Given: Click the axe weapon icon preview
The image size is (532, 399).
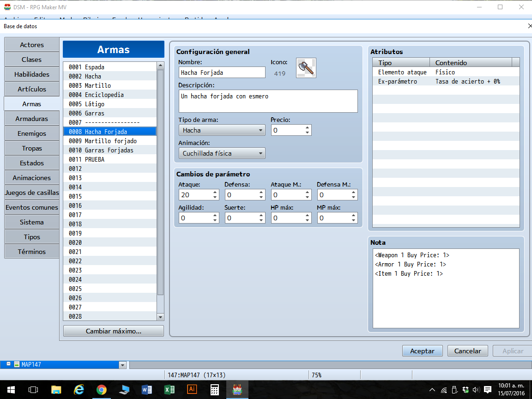Looking at the screenshot, I should click(306, 68).
